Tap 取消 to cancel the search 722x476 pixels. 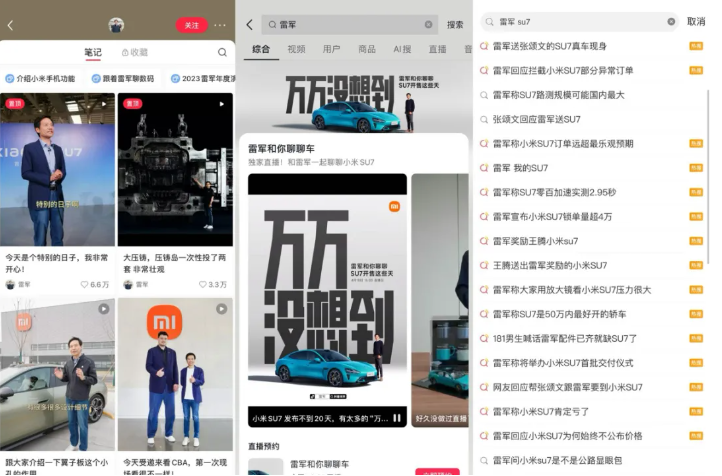pyautogui.click(x=696, y=21)
